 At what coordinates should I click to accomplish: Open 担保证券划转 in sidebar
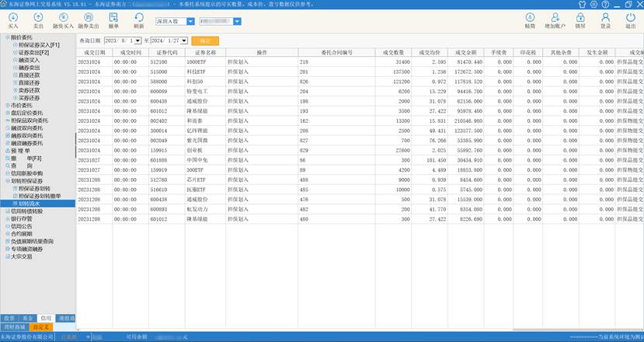tap(34, 188)
